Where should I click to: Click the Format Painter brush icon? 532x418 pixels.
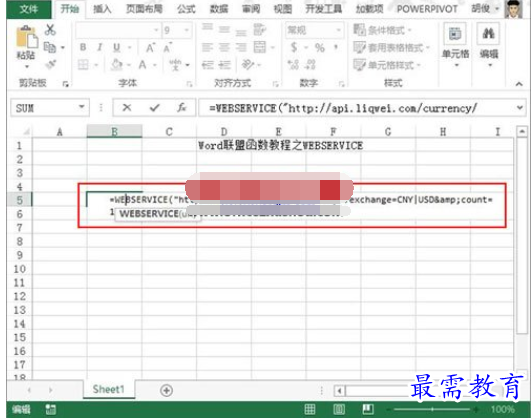(50, 64)
